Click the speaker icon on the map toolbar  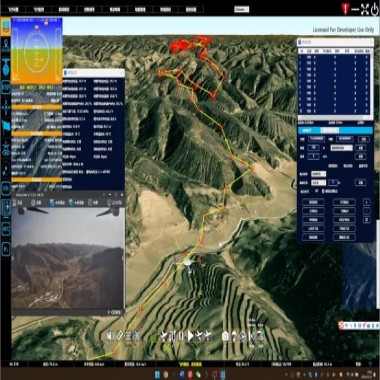pyautogui.click(x=111, y=336)
